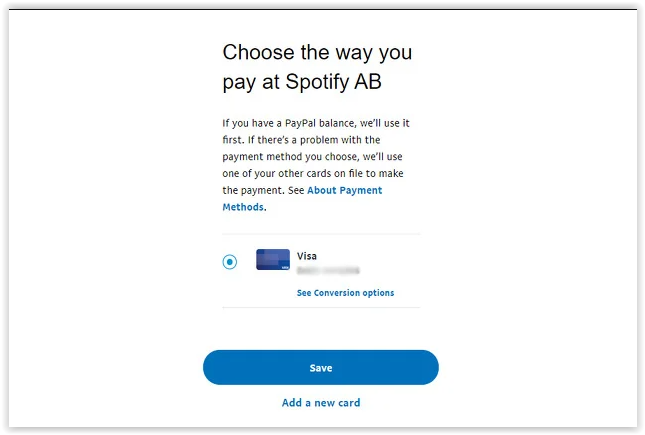645x435 pixels.
Task: Click the line "one of your other cards on file"
Action: [314, 173]
